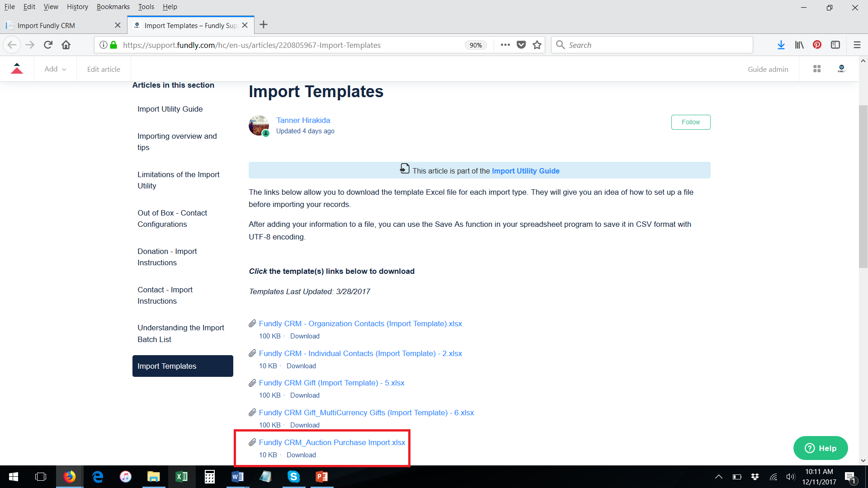Open the View menu
This screenshot has height=488, width=868.
point(51,7)
